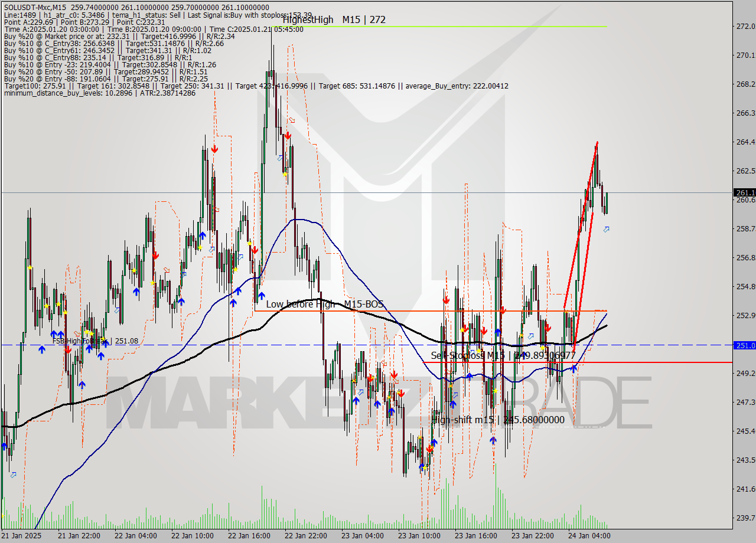Click the '21 Jan 2025' time label
Screen dimensions: 756x543
(22, 536)
